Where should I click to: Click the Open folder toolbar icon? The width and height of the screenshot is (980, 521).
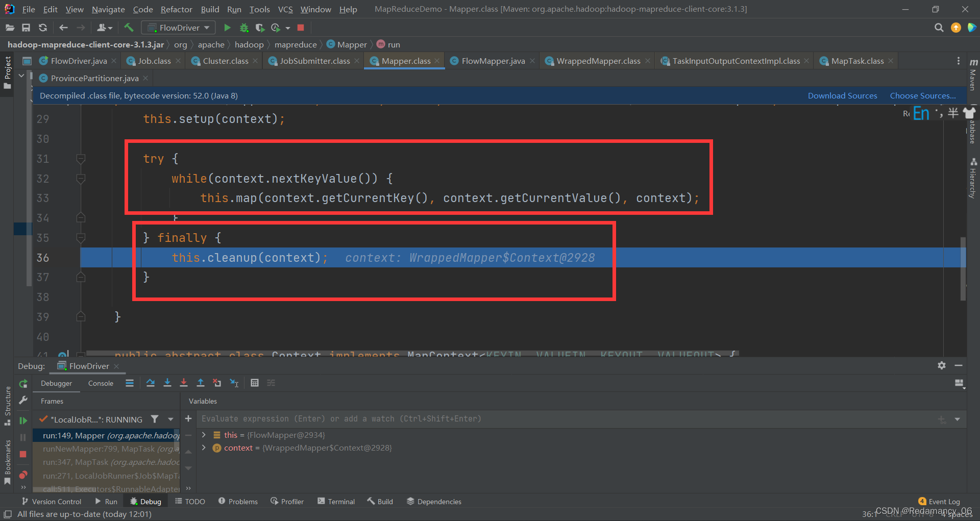pyautogui.click(x=10, y=28)
